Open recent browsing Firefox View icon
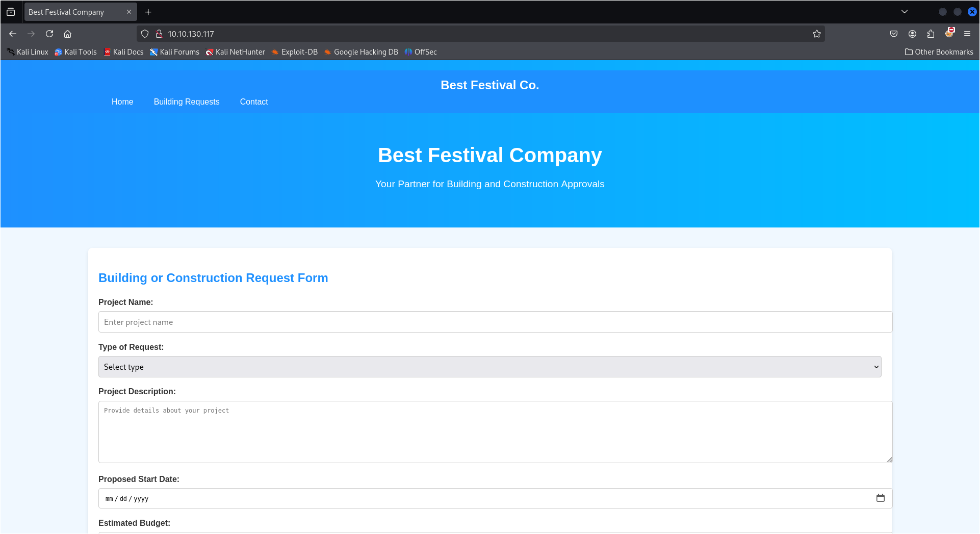This screenshot has height=534, width=980. coord(11,12)
